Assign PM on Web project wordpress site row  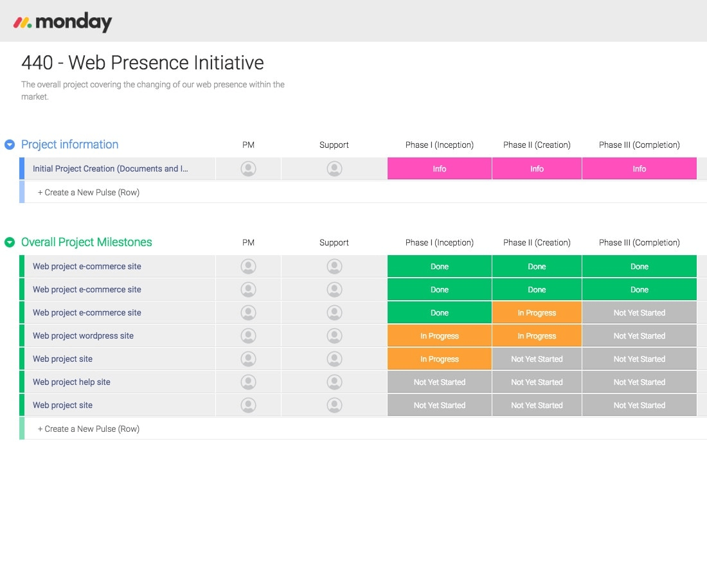(x=248, y=335)
